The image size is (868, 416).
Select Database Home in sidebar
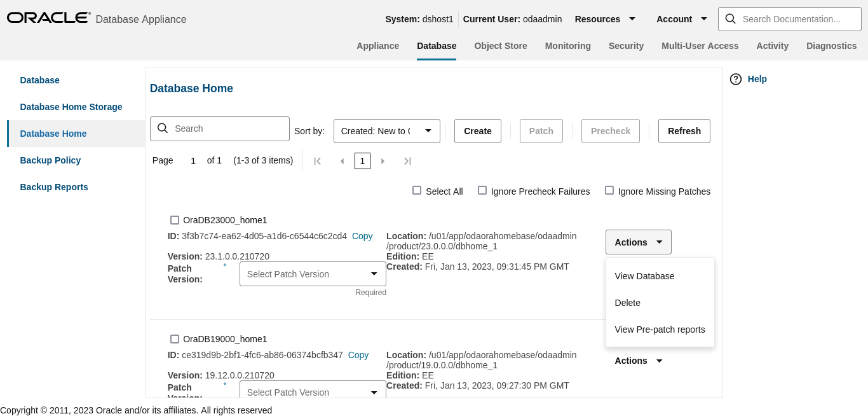coord(76,134)
